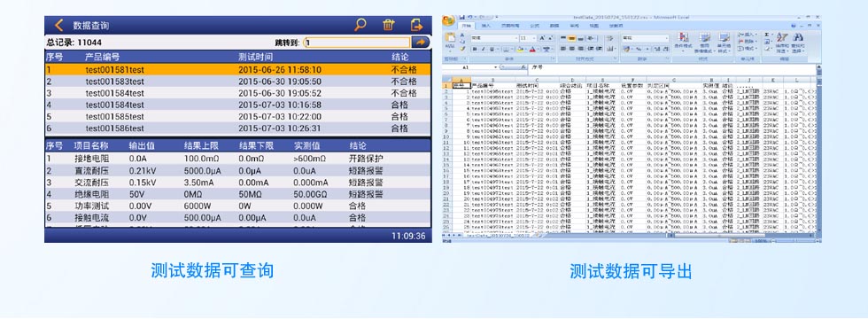Click the orange export file icon
Viewport: 868px width, 319px height.
coord(416,25)
